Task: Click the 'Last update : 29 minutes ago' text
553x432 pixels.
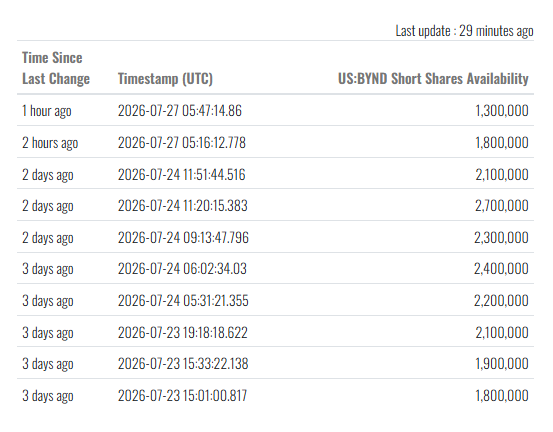Action: point(464,31)
